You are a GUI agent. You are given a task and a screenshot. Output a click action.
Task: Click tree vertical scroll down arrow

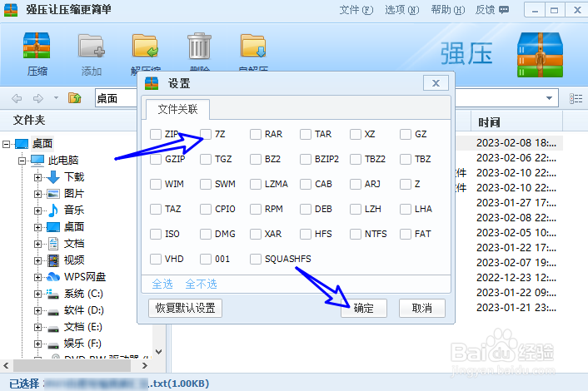click(158, 352)
